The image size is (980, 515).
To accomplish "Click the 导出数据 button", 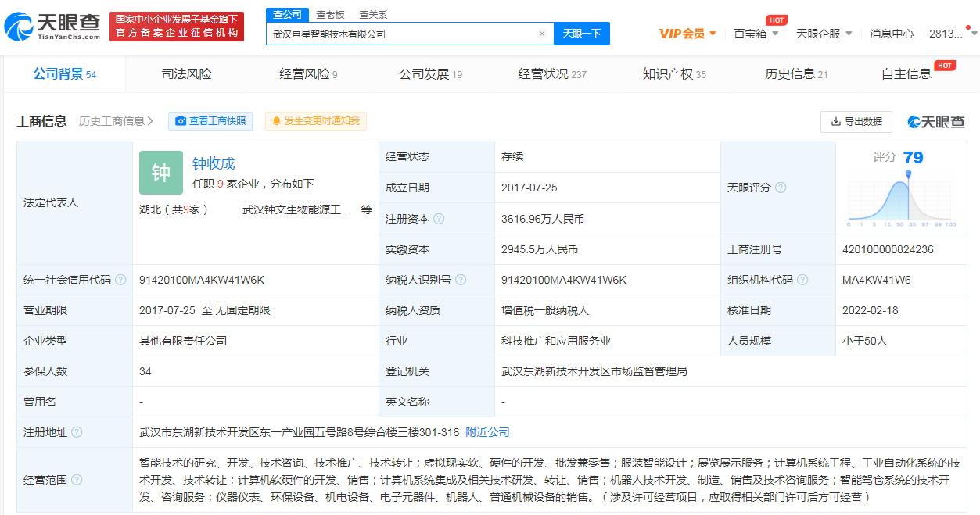I will pos(856,121).
